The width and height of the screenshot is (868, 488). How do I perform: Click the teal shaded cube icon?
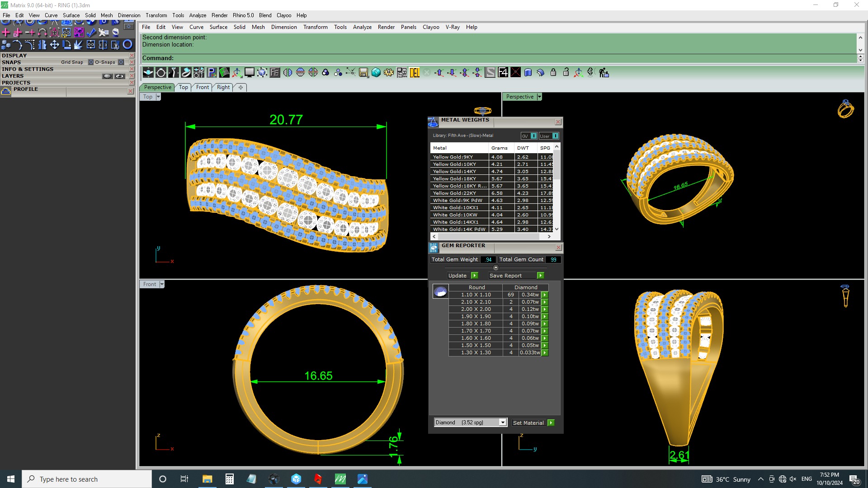click(x=376, y=72)
